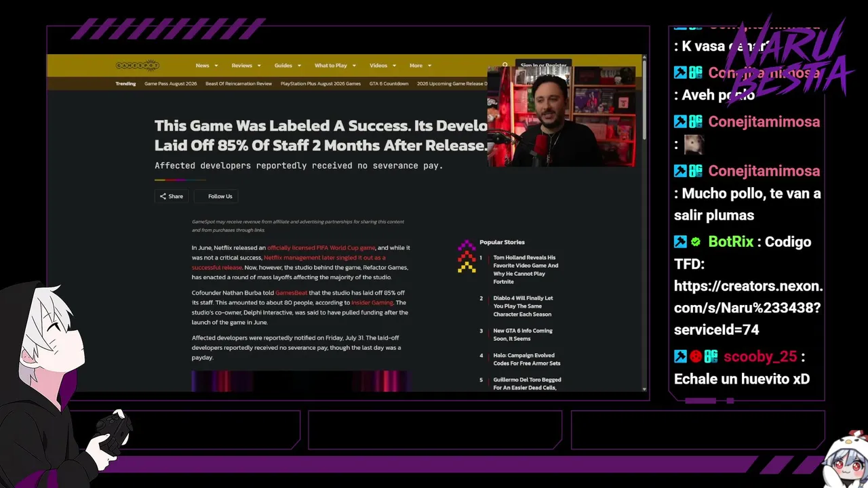Viewport: 868px width, 488px height.
Task: Open the GameSpot logo homepage
Action: coord(138,66)
